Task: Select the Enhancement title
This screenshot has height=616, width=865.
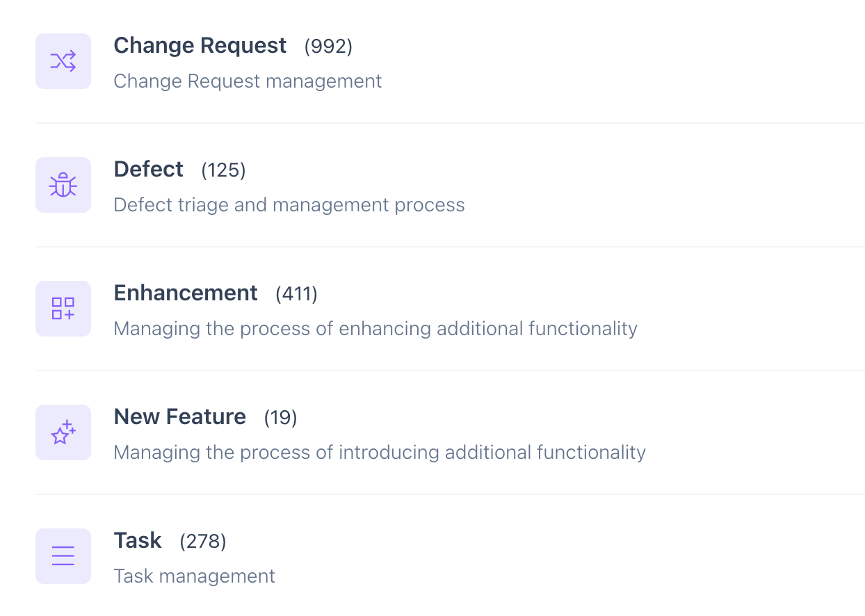Action: 186,293
